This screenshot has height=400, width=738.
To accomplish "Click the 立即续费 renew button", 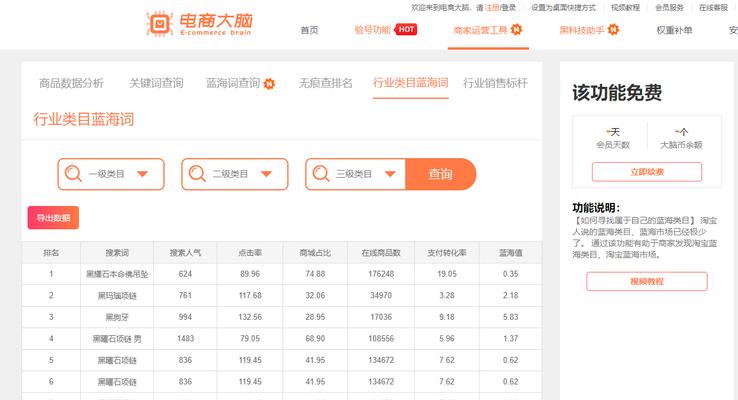I will tap(647, 172).
